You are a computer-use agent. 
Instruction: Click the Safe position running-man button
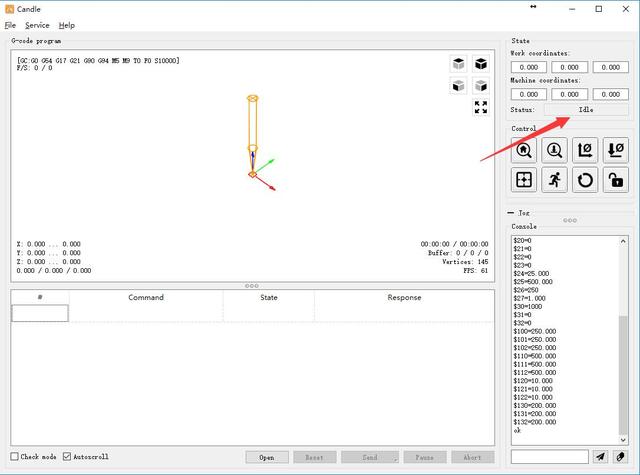point(554,180)
